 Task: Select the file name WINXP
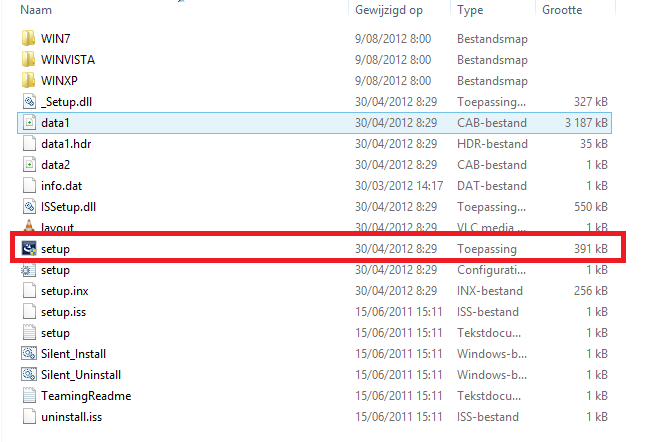point(59,81)
